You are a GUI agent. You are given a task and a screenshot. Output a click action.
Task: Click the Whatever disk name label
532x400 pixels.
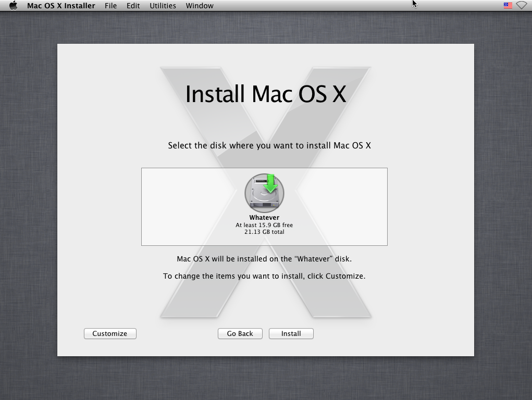264,218
